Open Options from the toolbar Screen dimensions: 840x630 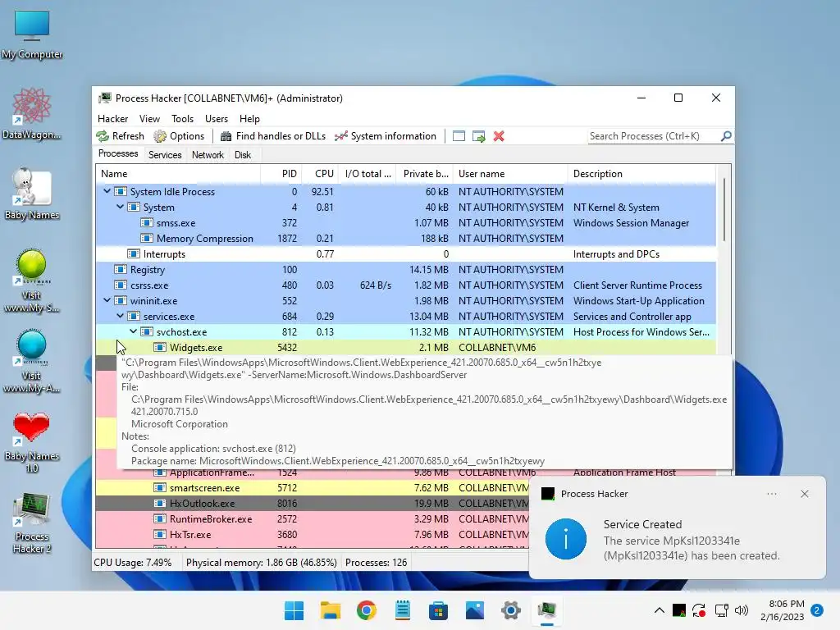(x=179, y=136)
